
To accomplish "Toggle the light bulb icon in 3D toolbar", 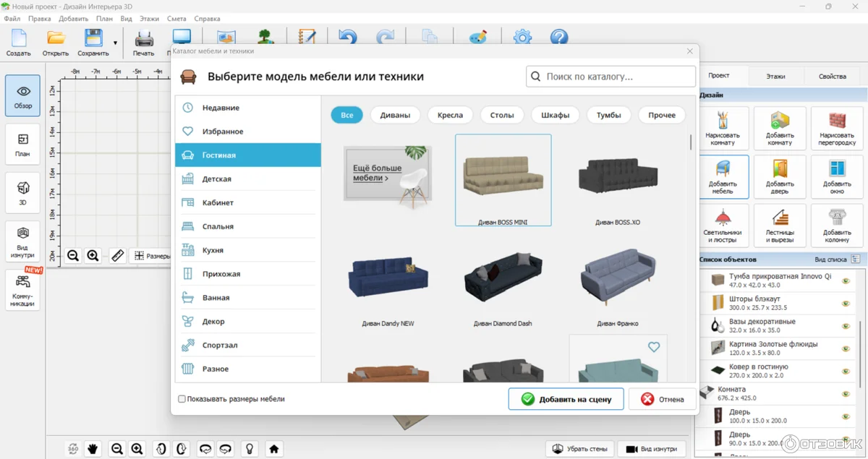I will coord(250,449).
